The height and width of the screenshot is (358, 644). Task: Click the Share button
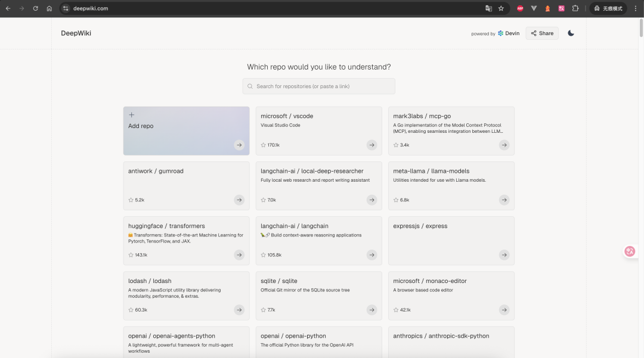(541, 33)
